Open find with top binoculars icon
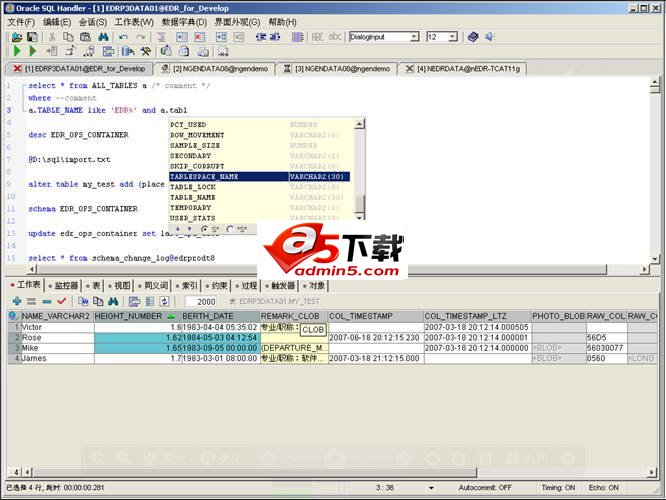 click(x=103, y=37)
